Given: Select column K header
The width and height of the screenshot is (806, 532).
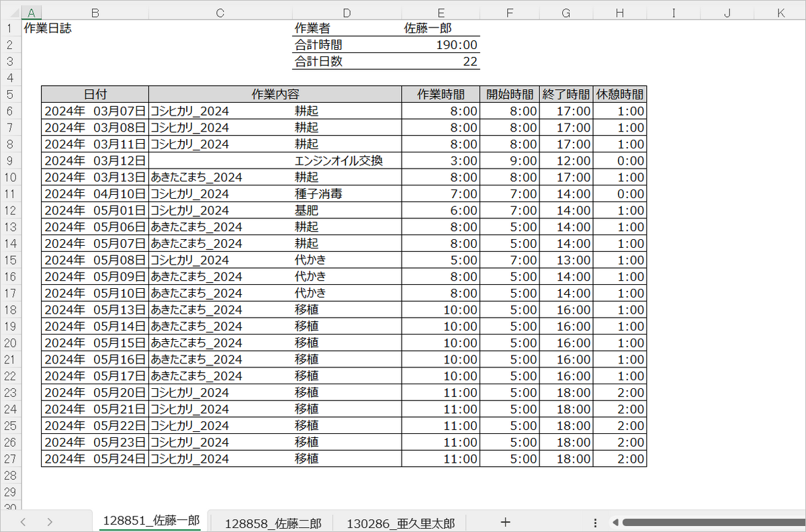Looking at the screenshot, I should point(780,13).
